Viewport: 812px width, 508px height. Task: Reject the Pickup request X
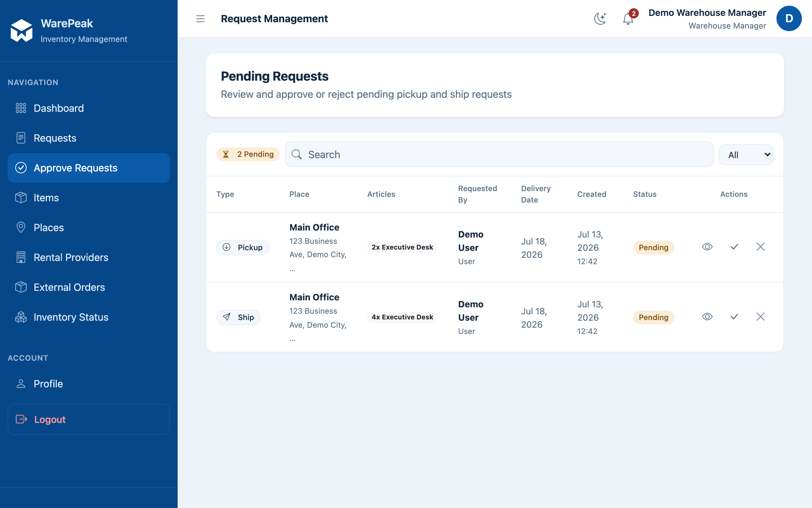(761, 247)
